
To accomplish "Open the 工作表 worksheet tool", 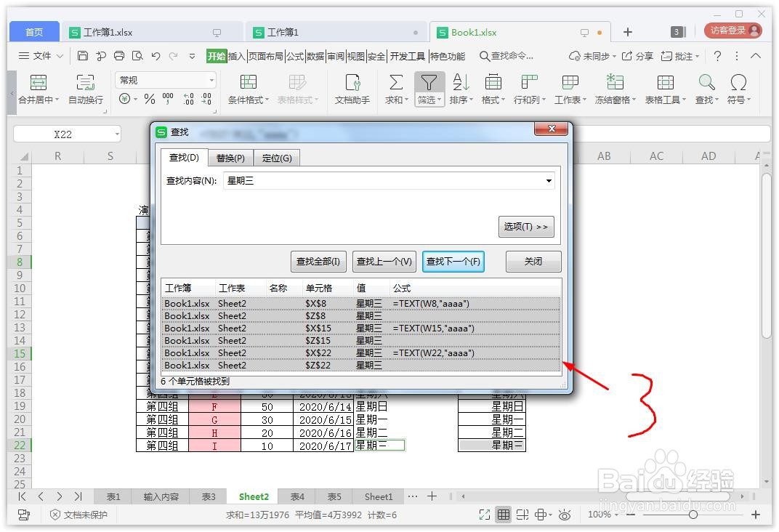I will pos(569,87).
